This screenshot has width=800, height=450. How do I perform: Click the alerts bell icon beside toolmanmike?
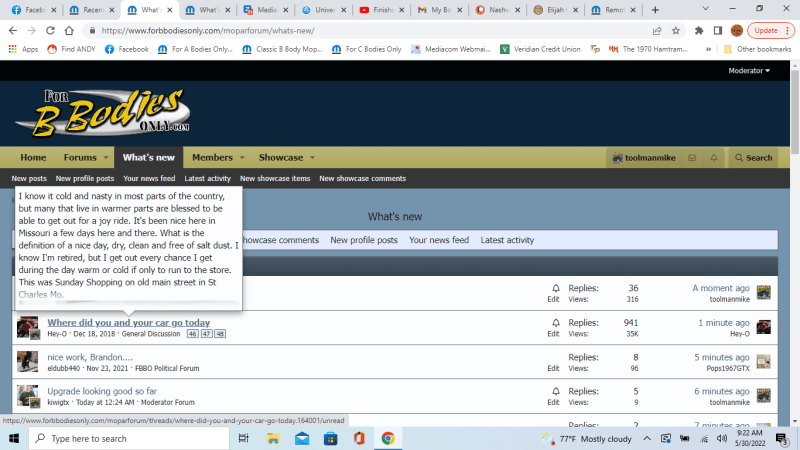714,157
